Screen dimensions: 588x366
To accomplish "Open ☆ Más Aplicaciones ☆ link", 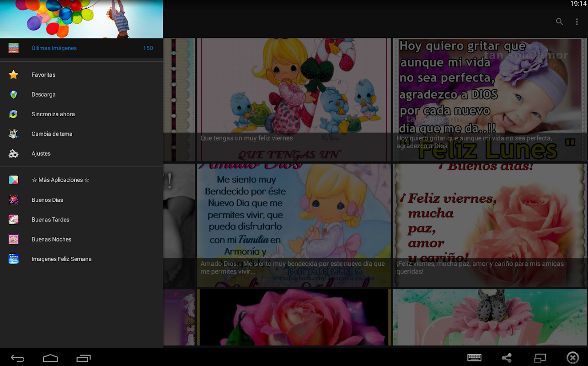I will click(81, 180).
